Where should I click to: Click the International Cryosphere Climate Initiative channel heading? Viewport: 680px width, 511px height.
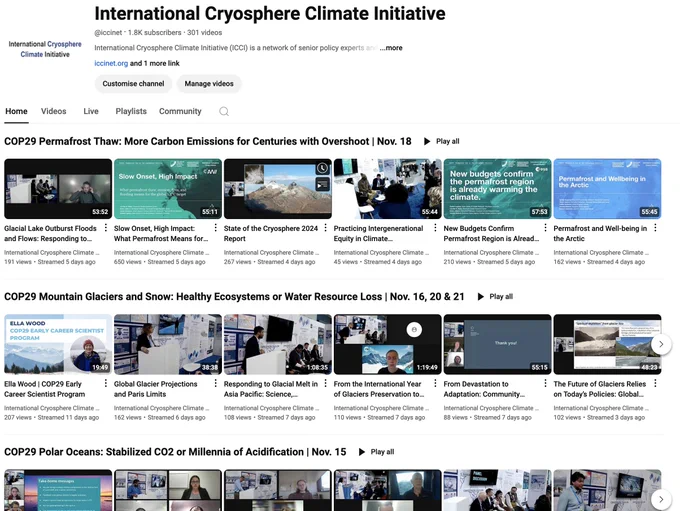(270, 13)
